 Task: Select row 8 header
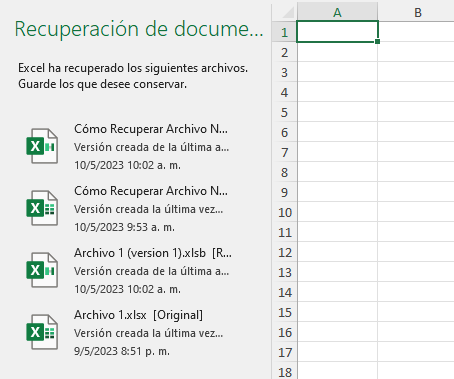coord(284,172)
